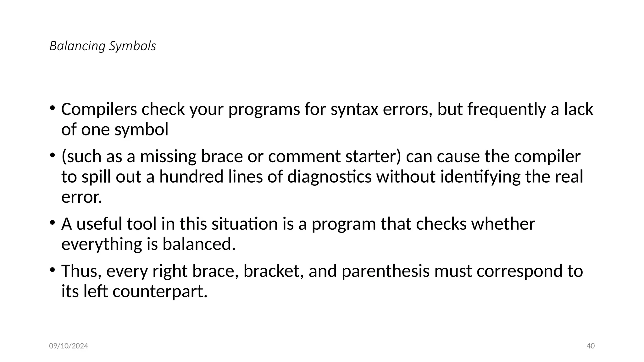
Task: Click the text 'everything is balanced.'
Action: point(148,244)
